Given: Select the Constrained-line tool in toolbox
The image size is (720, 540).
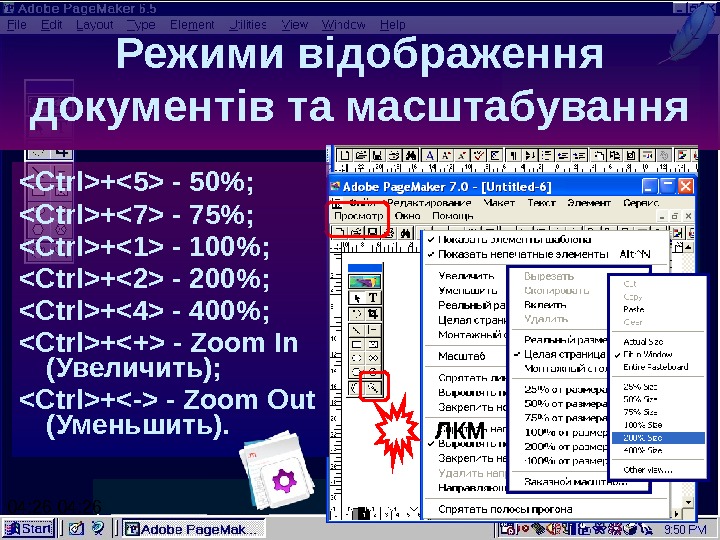Looking at the screenshot, I should point(373,330).
